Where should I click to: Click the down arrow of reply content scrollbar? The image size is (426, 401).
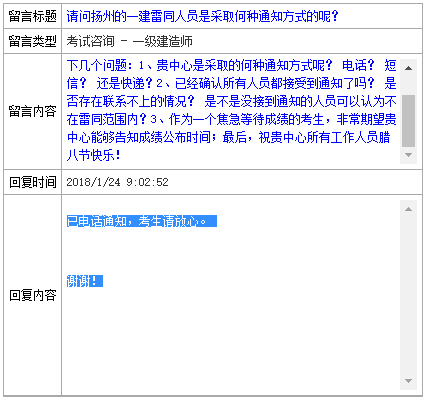coord(408,380)
